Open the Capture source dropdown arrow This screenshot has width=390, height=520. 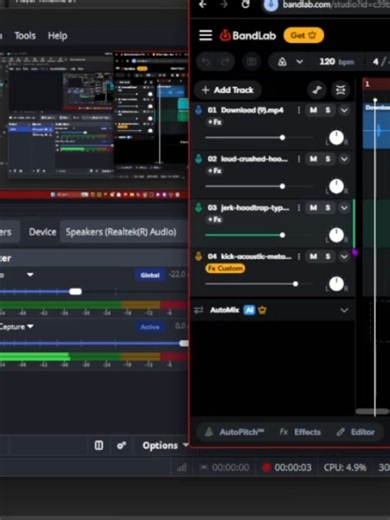pos(30,326)
